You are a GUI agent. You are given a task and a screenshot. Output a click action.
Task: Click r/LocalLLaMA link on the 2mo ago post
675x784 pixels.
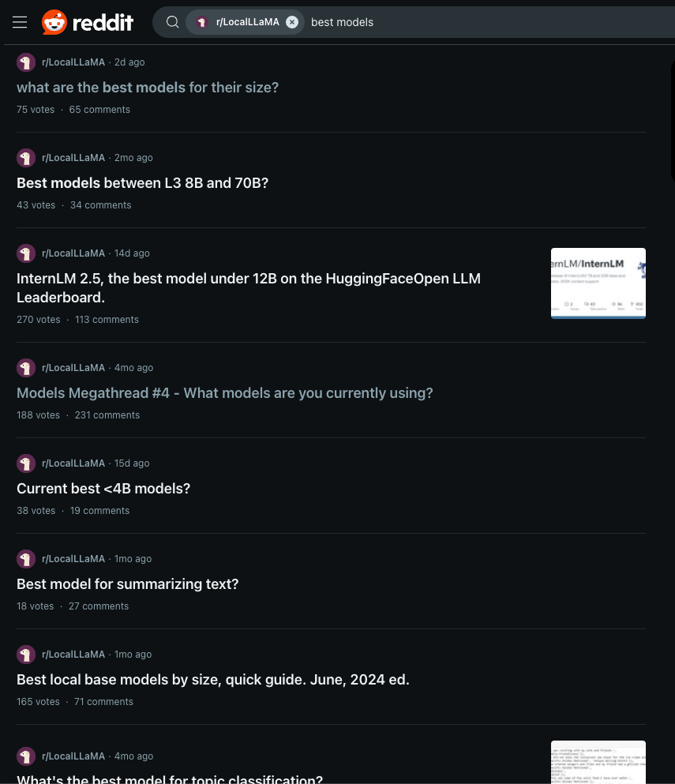[x=73, y=157]
